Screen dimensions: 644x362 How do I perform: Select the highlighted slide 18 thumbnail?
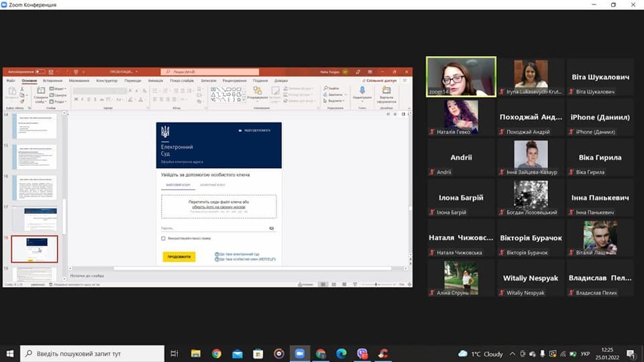click(x=34, y=249)
